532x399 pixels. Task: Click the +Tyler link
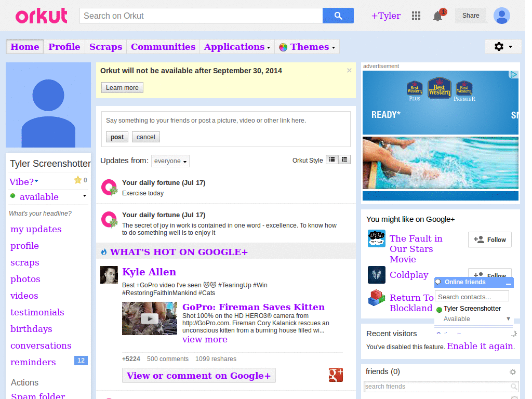pos(386,16)
